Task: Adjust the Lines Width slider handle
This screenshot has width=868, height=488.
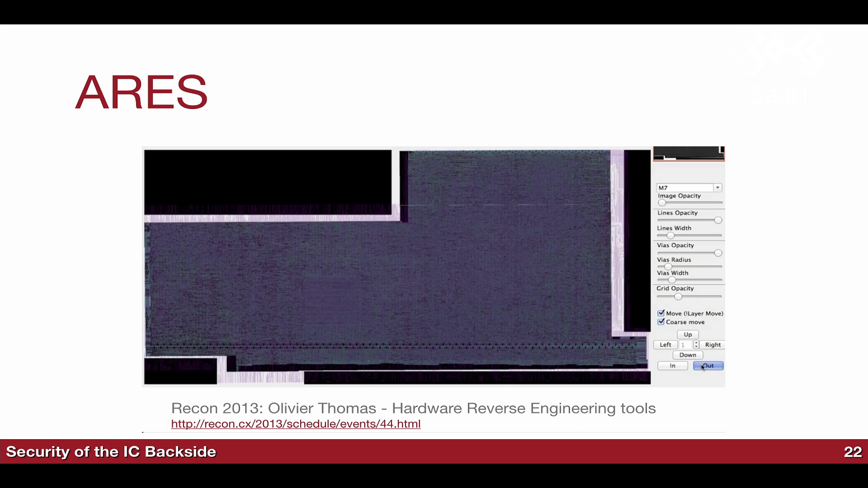Action: point(670,235)
